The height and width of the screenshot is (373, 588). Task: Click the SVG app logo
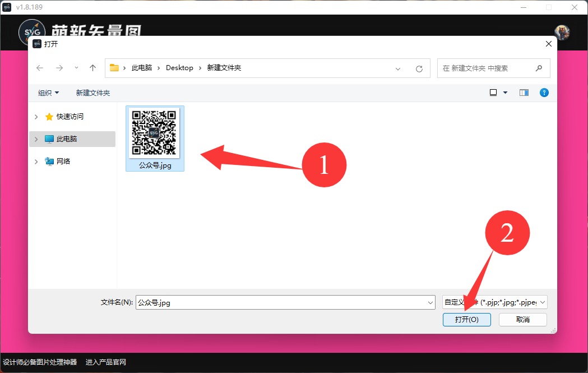coord(31,33)
